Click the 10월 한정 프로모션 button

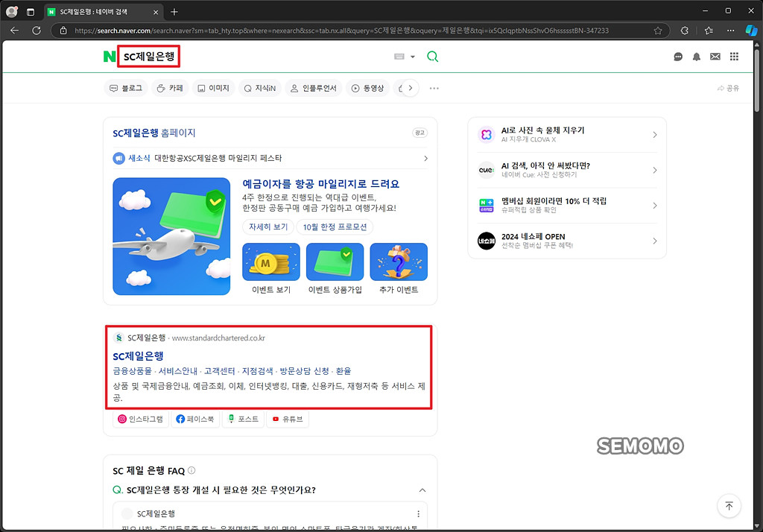335,227
